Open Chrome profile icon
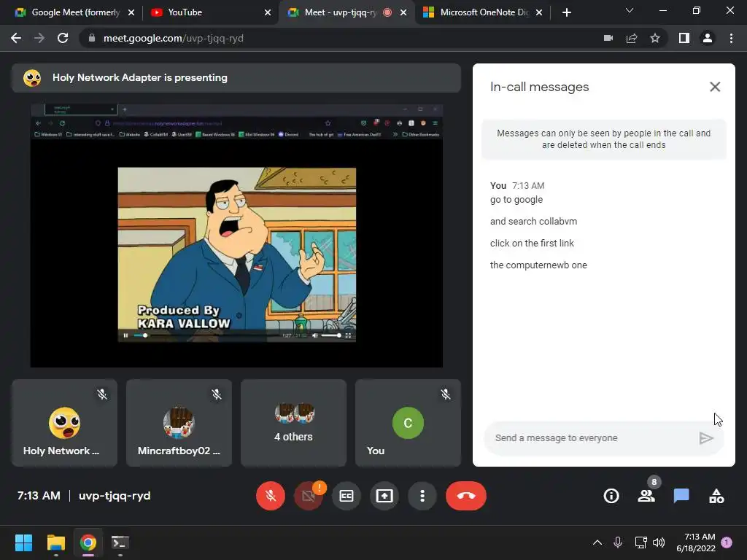The height and width of the screenshot is (560, 747). 708,38
